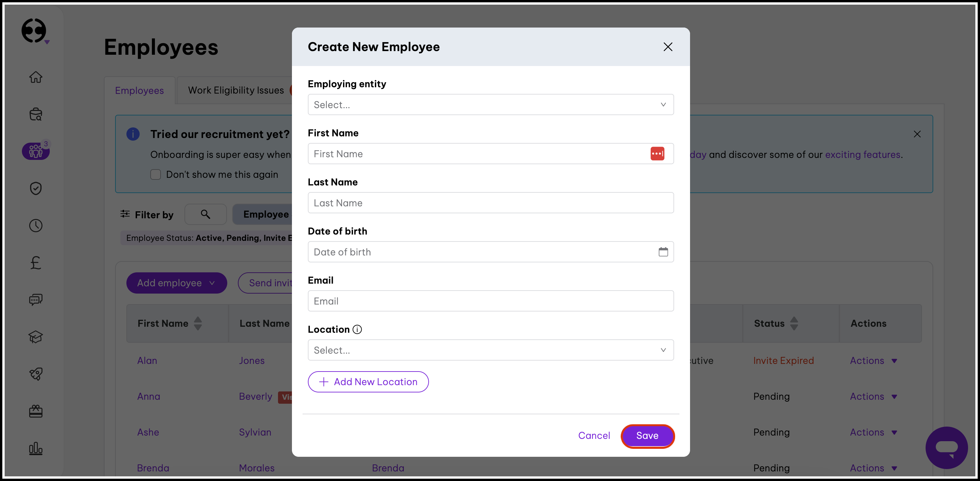This screenshot has height=481, width=980.
Task: Tick "Don't show me this again" checkbox
Action: (x=156, y=175)
